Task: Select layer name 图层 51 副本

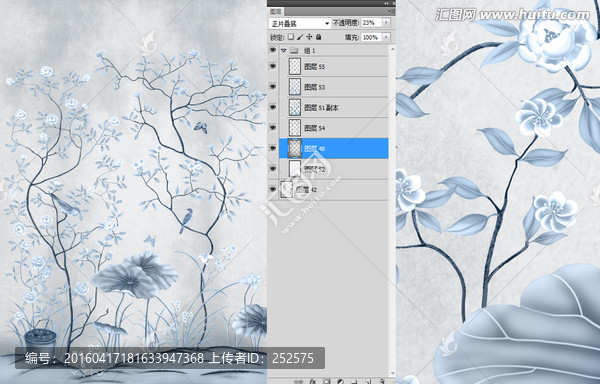Action: pos(321,108)
